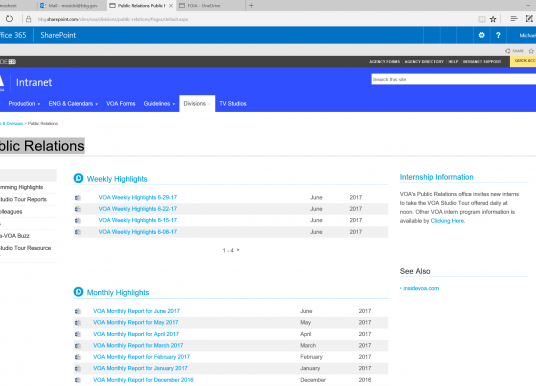Open VOA Weekly Highlights 6-15-17

click(138, 221)
